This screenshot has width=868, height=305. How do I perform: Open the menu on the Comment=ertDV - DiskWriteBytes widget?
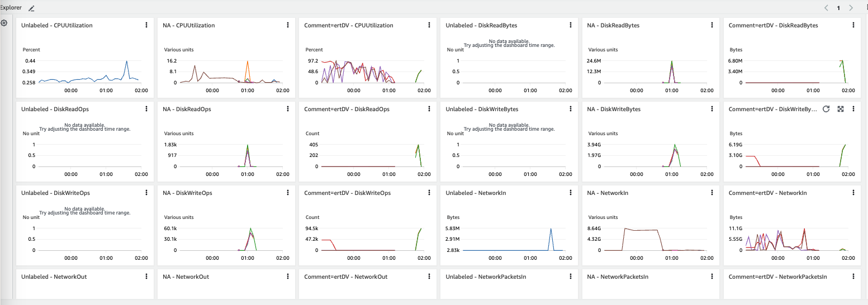853,109
